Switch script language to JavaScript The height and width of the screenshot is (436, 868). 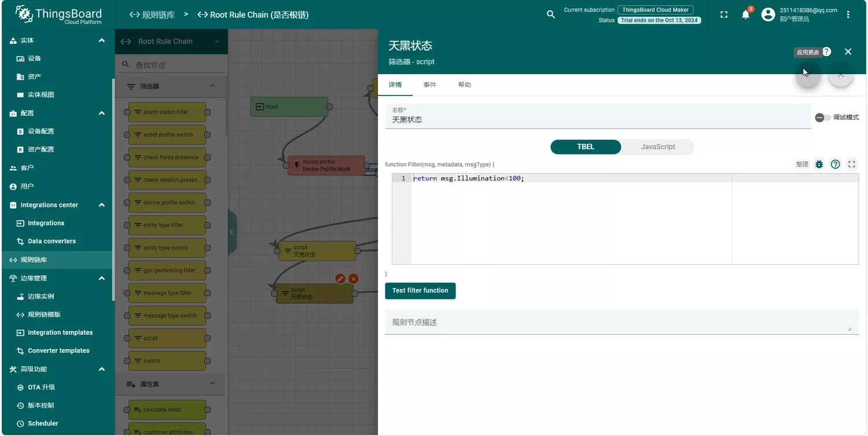click(x=657, y=147)
